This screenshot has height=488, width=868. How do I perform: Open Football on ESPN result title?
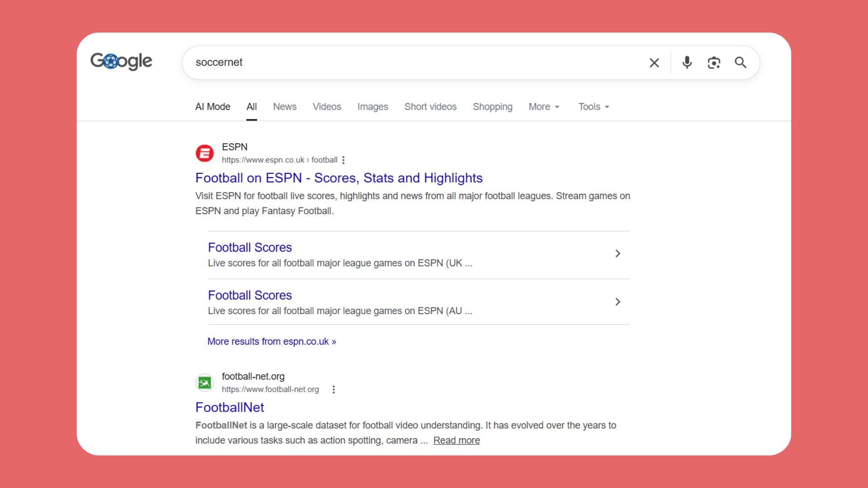339,178
